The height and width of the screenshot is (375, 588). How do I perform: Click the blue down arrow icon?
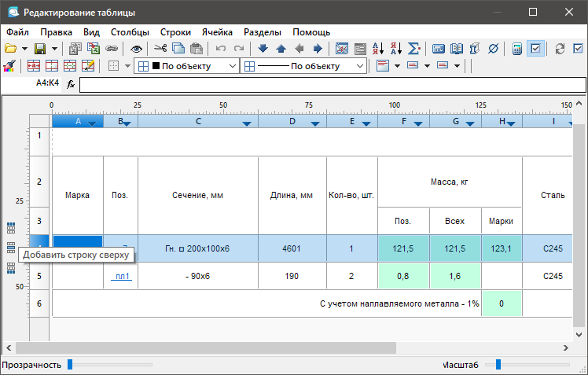coord(263,49)
